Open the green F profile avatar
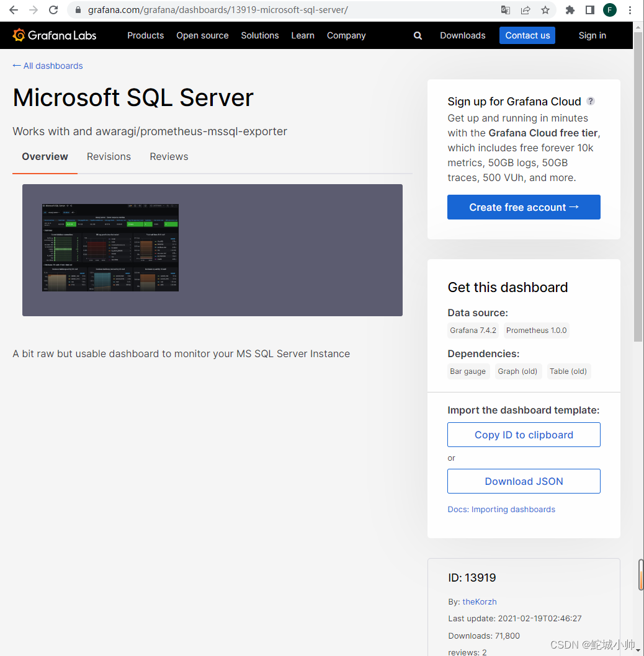The width and height of the screenshot is (644, 656). tap(610, 10)
